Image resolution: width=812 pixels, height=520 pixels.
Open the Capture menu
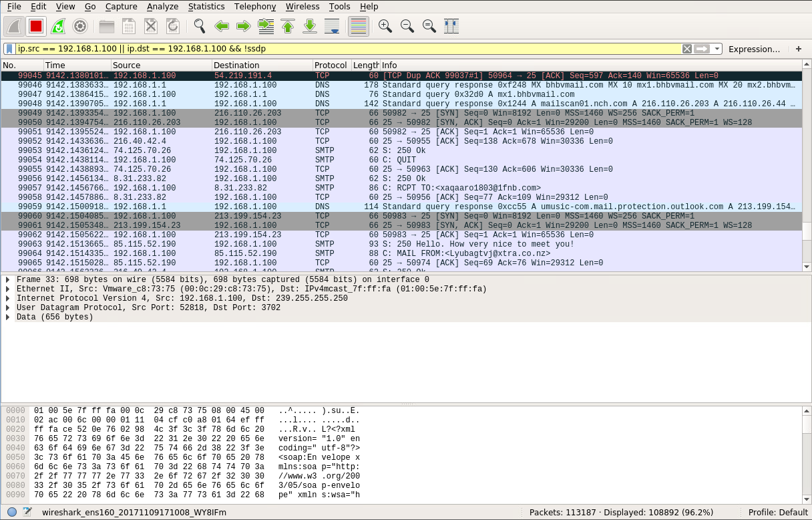click(x=121, y=7)
